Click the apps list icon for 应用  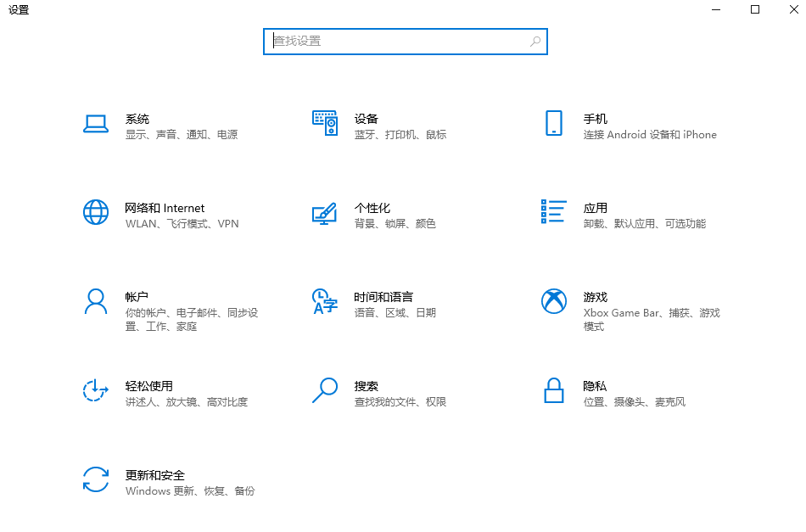coord(553,212)
